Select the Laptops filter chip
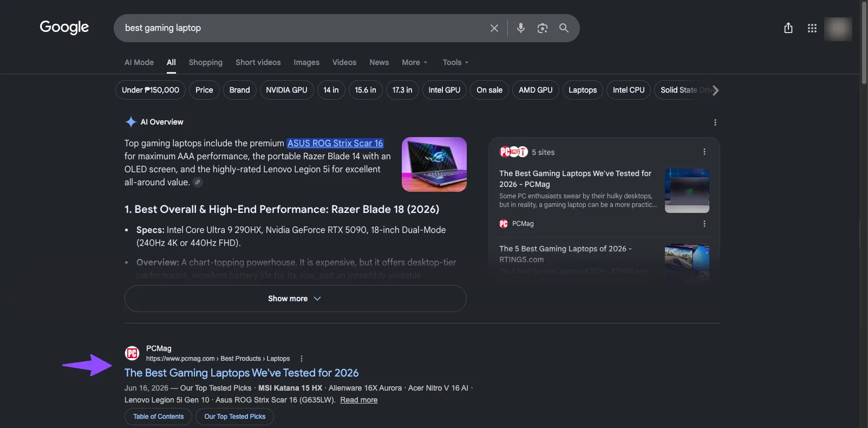The image size is (868, 428). [x=583, y=90]
